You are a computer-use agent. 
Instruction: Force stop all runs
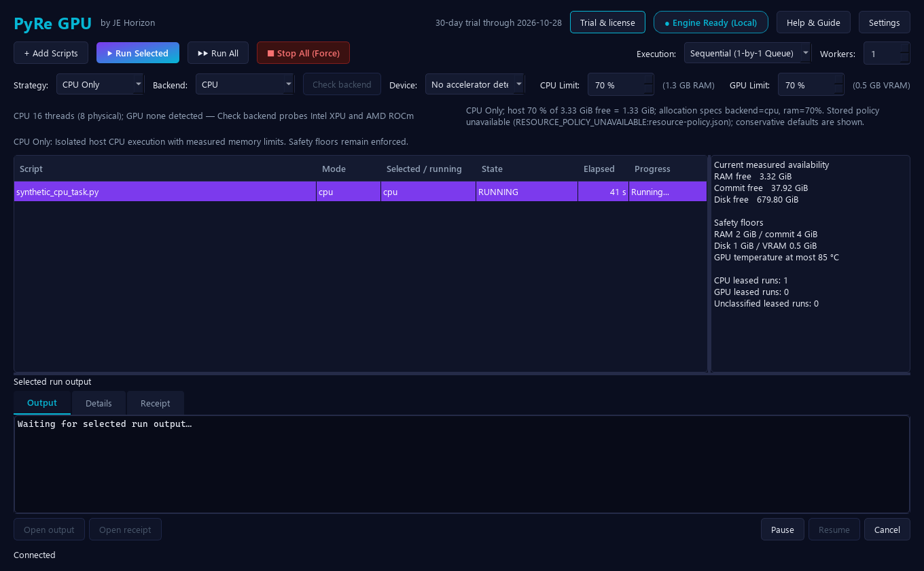pyautogui.click(x=303, y=53)
